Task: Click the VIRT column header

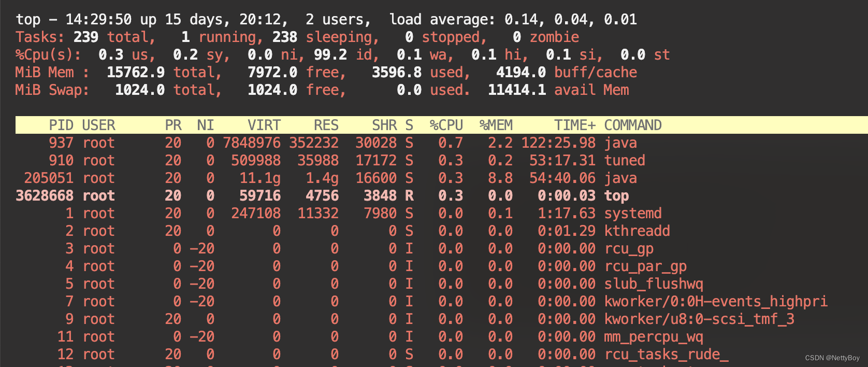Action: 264,125
